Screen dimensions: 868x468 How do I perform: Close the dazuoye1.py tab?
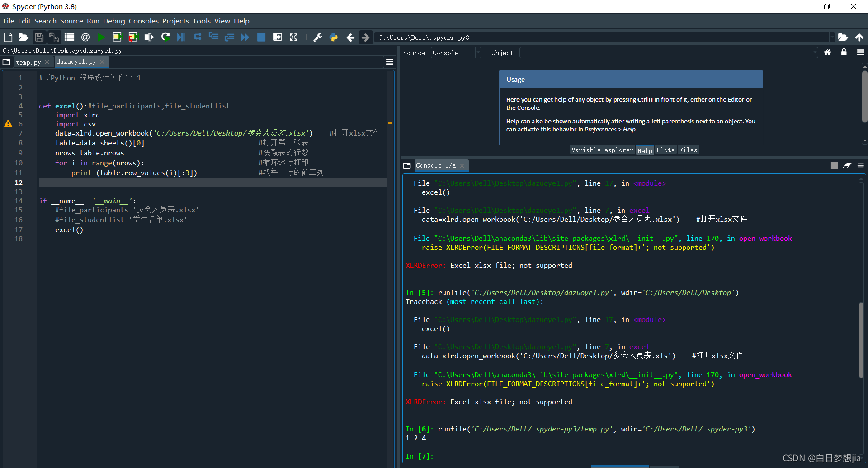[x=102, y=61]
